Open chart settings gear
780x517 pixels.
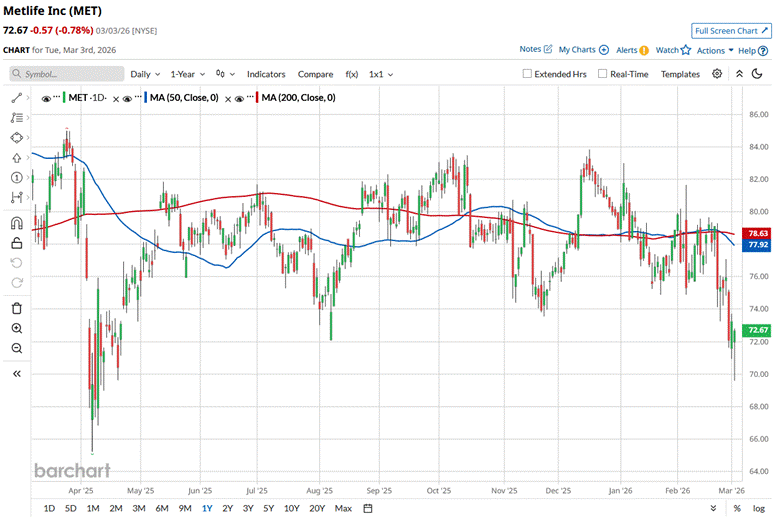coord(717,74)
